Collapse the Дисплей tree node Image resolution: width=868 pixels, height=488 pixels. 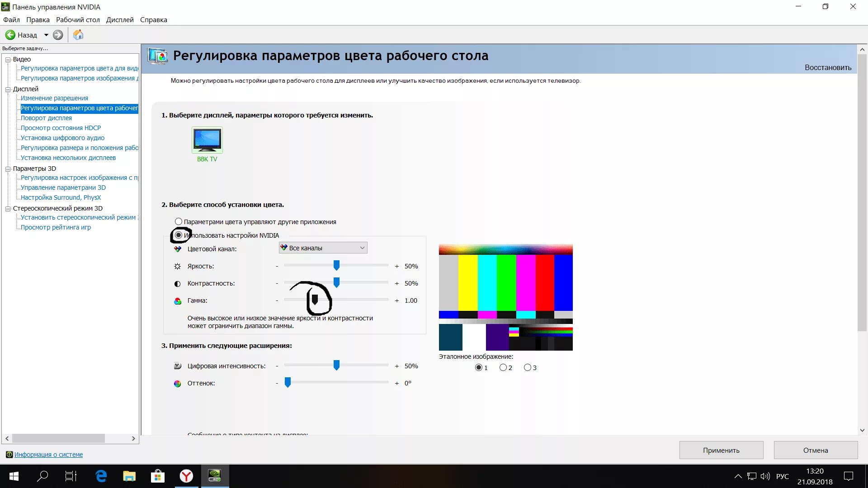(x=8, y=89)
